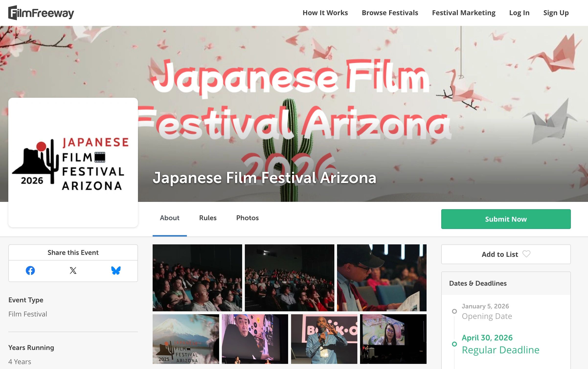The width and height of the screenshot is (588, 369).
Task: Select the About tab
Action: [x=170, y=218]
